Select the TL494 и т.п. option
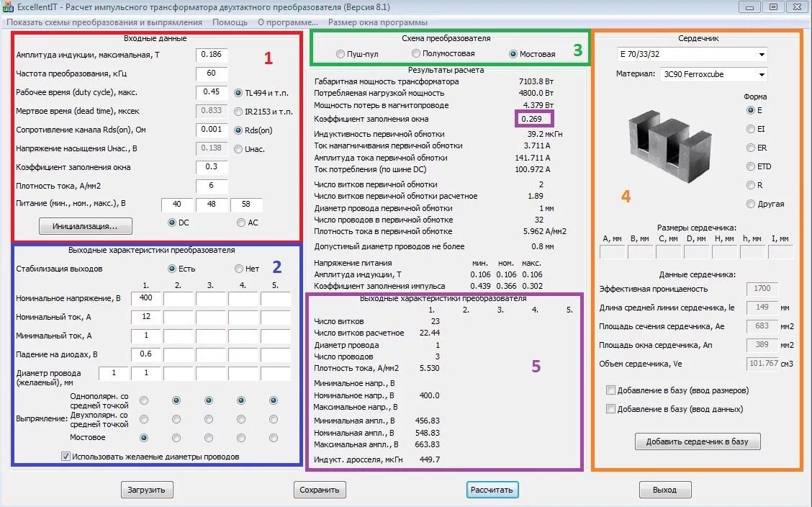Image resolution: width=812 pixels, height=507 pixels. pos(238,93)
